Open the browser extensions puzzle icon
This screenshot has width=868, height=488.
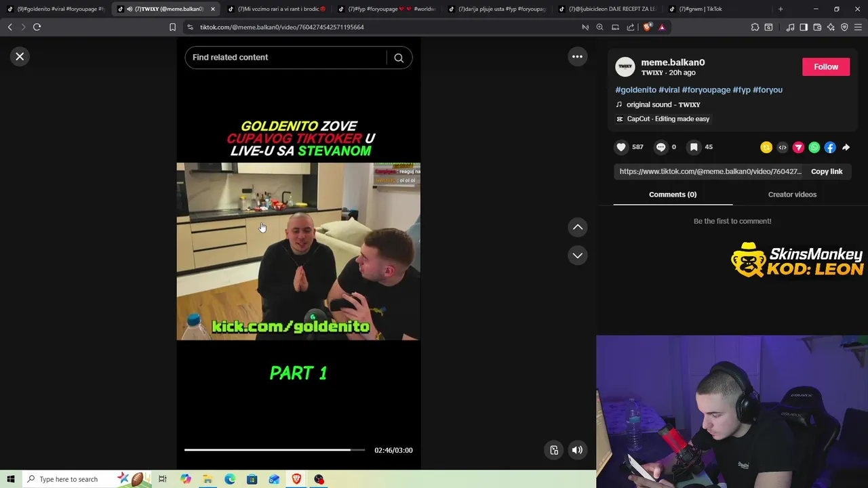(755, 27)
